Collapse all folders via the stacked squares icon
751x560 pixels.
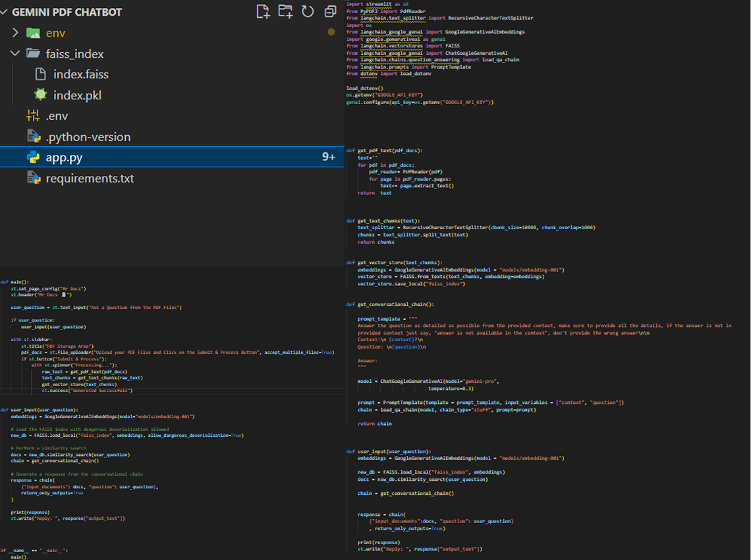click(x=331, y=11)
